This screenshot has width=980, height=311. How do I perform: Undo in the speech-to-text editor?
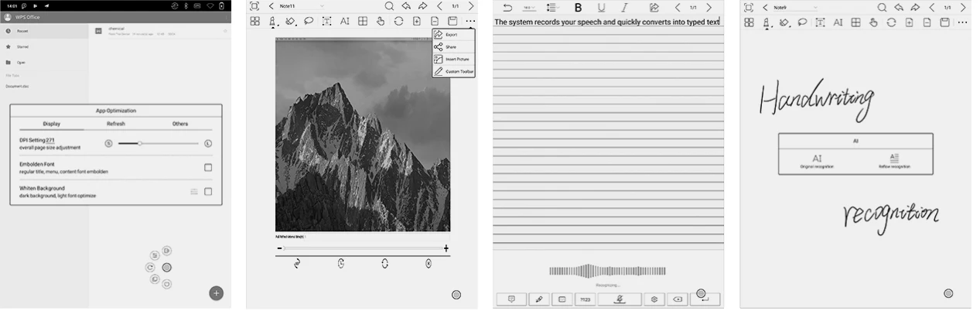pos(507,7)
